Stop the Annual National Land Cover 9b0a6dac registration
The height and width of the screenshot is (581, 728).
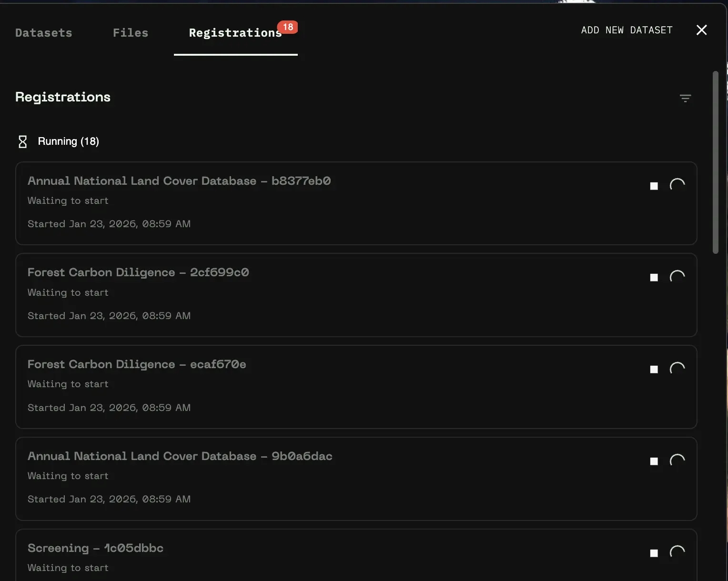[654, 461]
